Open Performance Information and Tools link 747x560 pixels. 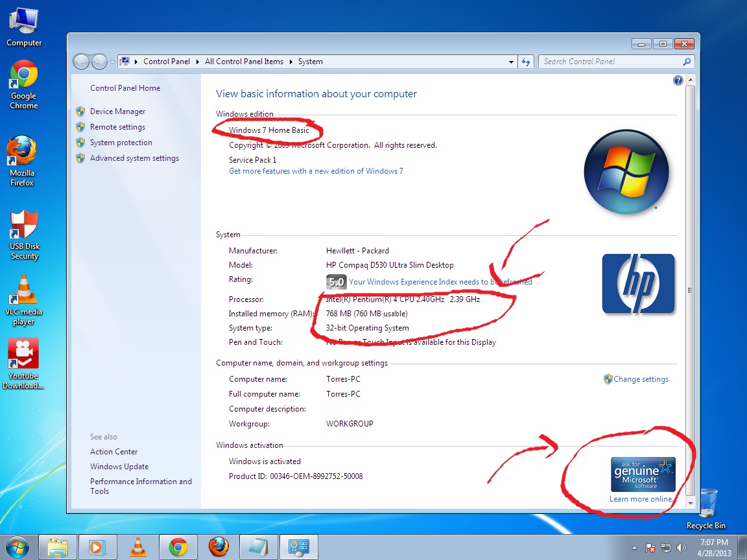click(141, 486)
